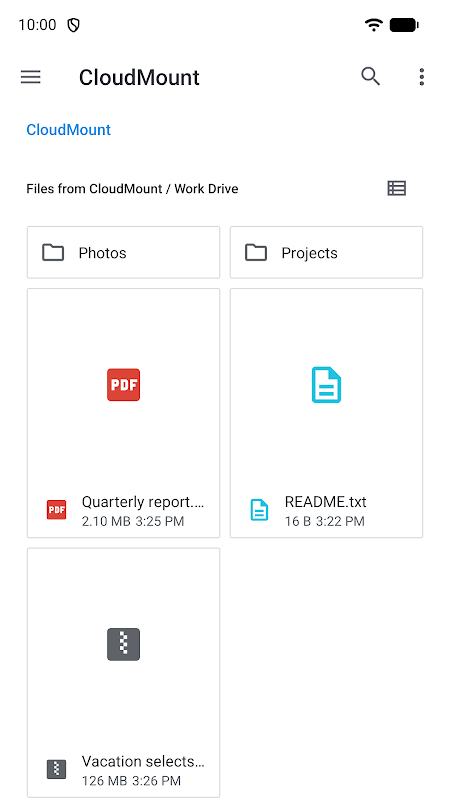
Task: Select the Vacation selects zip thumbnail
Action: click(x=123, y=644)
